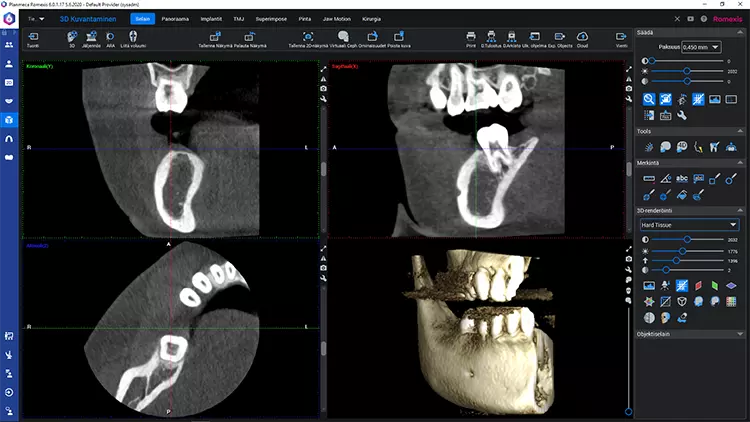Image resolution: width=750 pixels, height=422 pixels.
Task: Select the ruler measurement tool in Merkintä
Action: [x=649, y=179]
